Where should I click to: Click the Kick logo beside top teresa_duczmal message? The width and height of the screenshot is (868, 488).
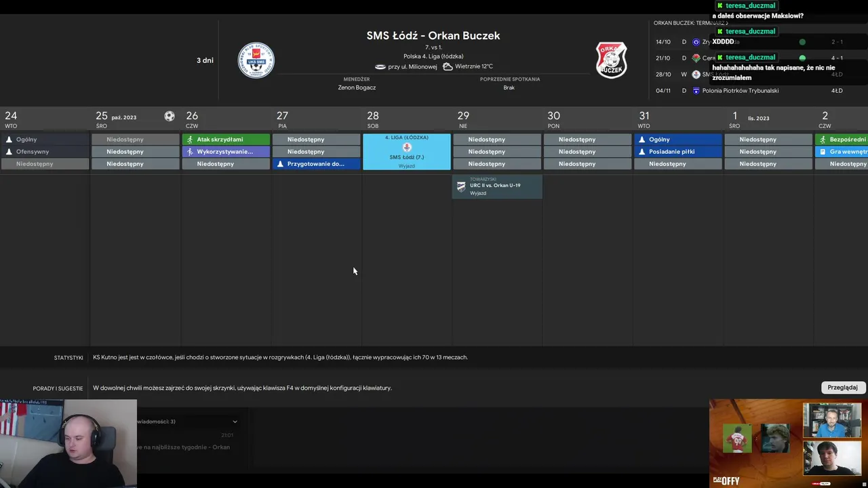point(720,5)
